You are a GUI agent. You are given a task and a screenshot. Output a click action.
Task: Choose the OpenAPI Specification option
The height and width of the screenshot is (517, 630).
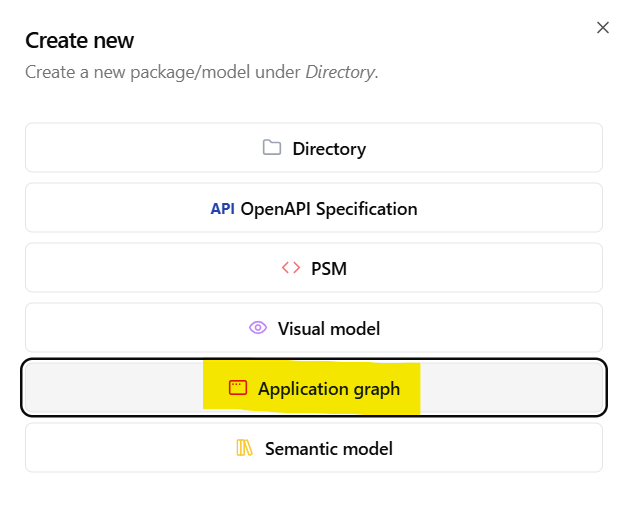pos(314,208)
